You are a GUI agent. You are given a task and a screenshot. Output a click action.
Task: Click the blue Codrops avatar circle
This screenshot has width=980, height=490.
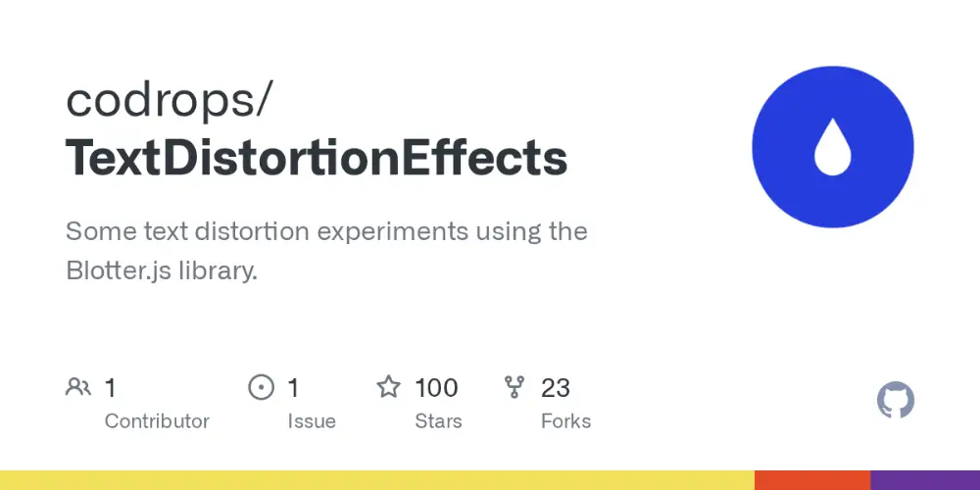click(832, 147)
